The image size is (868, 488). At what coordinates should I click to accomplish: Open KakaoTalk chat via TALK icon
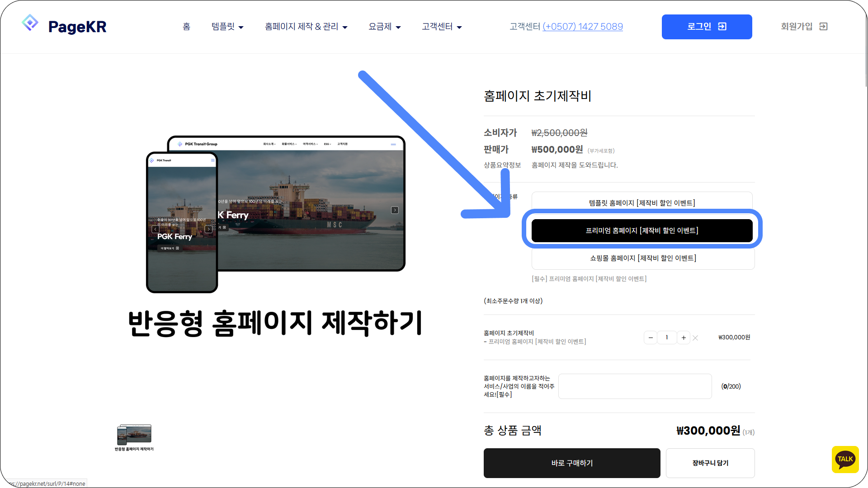click(x=844, y=459)
